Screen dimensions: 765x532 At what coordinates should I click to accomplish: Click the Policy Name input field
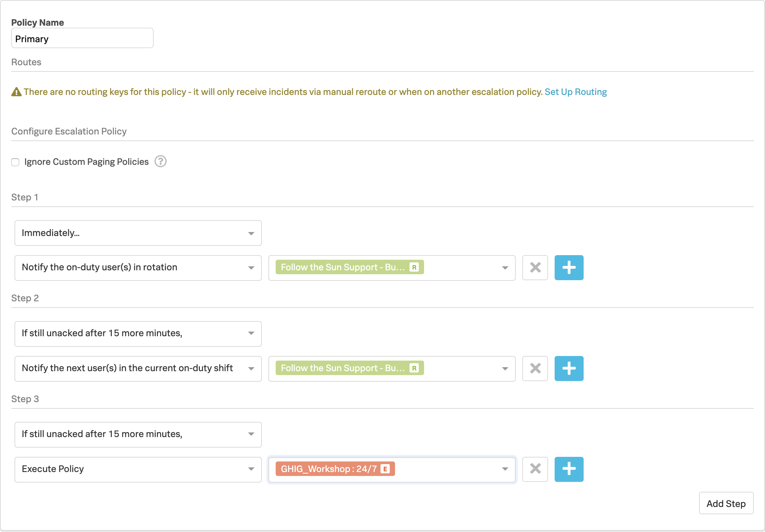(x=82, y=39)
